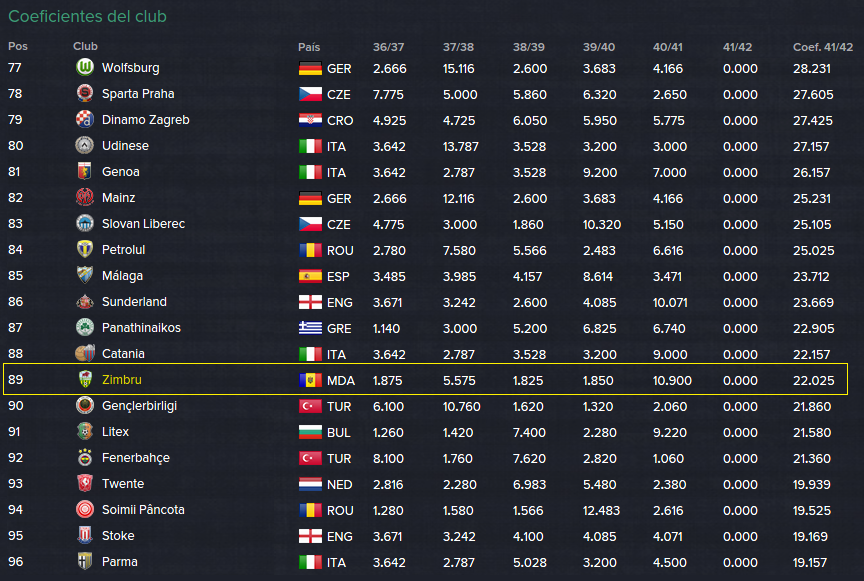Select the Sunderland row at position 86
Viewport: 864px width, 581px height.
pos(425,302)
